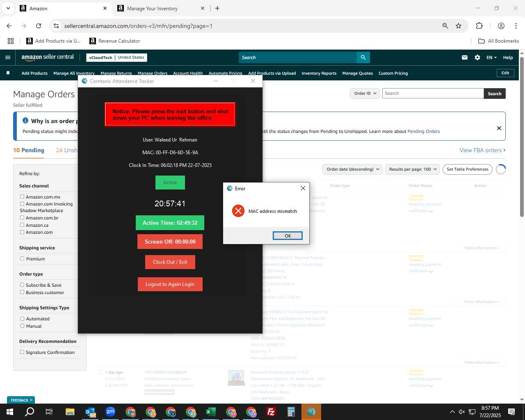The height and width of the screenshot is (420, 525).
Task: Open Outlook from the taskbar
Action: (90, 412)
